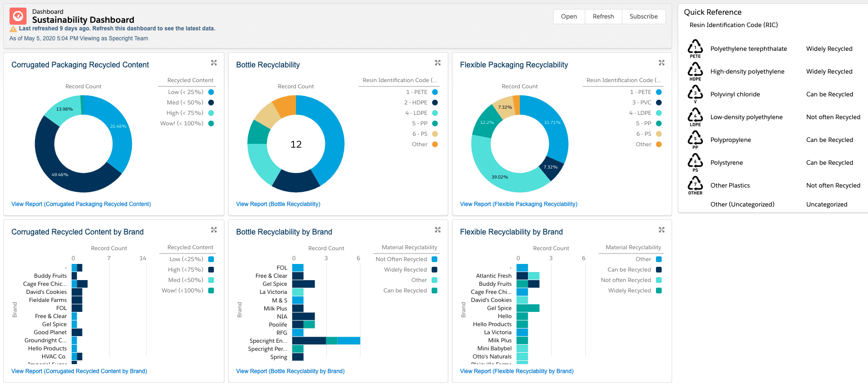Viewport: 868px width, 385px height.
Task: Click the Low-density polyethylene label
Action: click(747, 117)
